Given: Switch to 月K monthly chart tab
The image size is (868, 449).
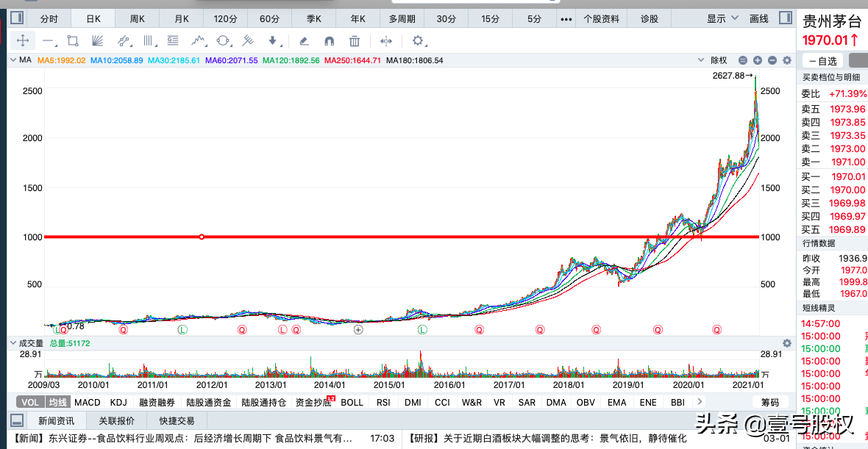Looking at the screenshot, I should point(182,18).
